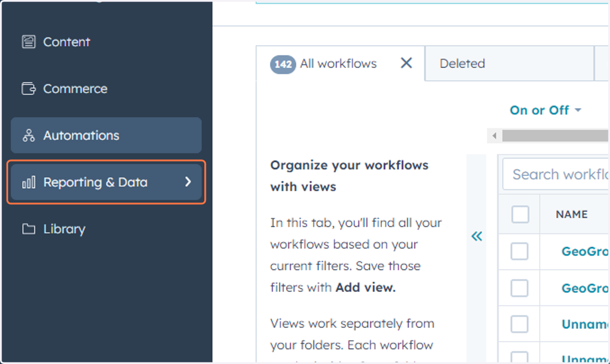This screenshot has height=364, width=610.
Task: Click the Reporting bar chart icon
Action: pos(29,182)
